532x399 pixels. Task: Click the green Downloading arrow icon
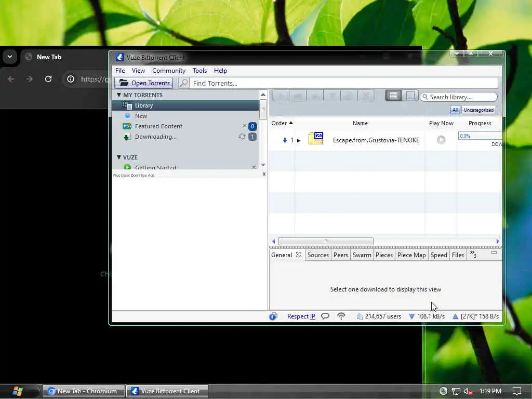pyautogui.click(x=127, y=137)
